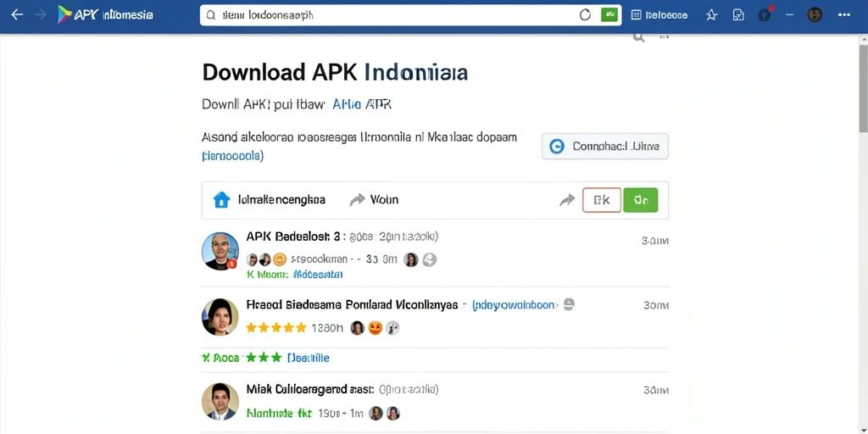Screen dimensions: 868x434
Task: Open the Arlie APR link
Action: [x=361, y=104]
